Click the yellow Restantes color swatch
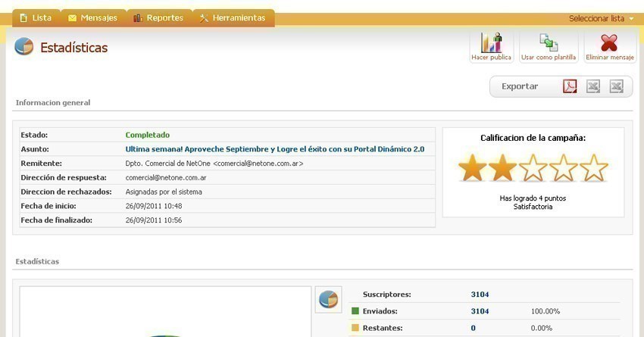The image size is (644, 337). (355, 328)
